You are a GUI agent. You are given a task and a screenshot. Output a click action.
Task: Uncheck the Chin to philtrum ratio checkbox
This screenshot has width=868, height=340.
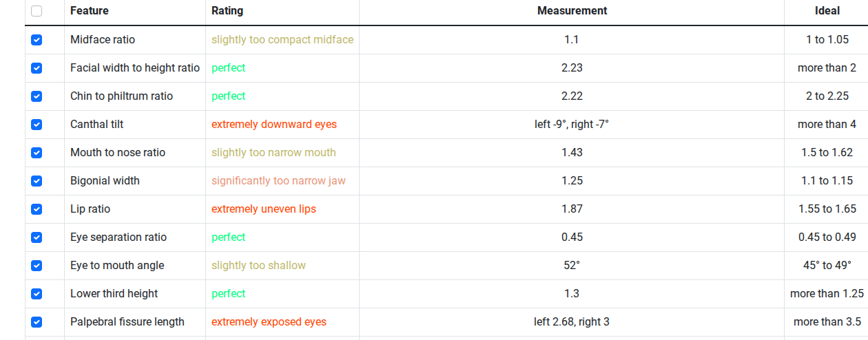point(37,96)
